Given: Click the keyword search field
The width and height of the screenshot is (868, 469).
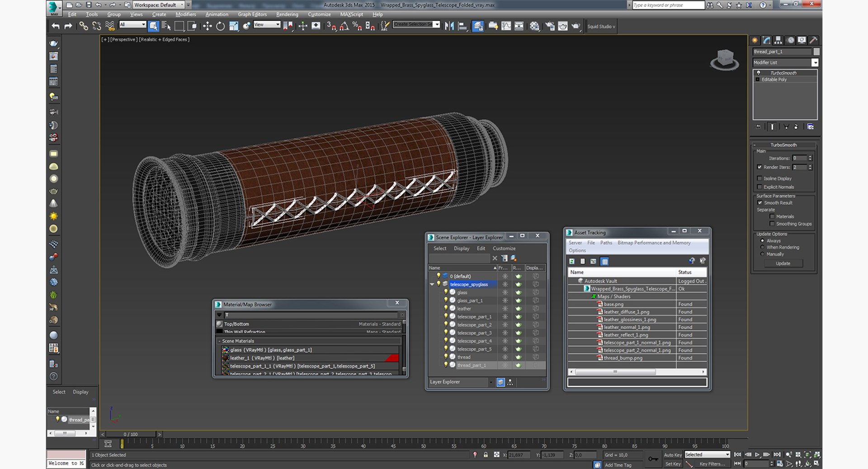Looking at the screenshot, I should coord(668,5).
